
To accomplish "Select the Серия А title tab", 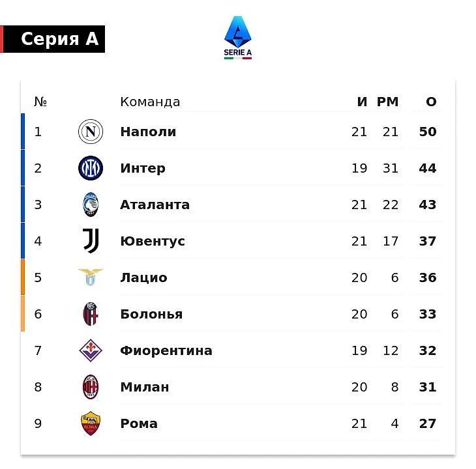I will click(x=59, y=39).
